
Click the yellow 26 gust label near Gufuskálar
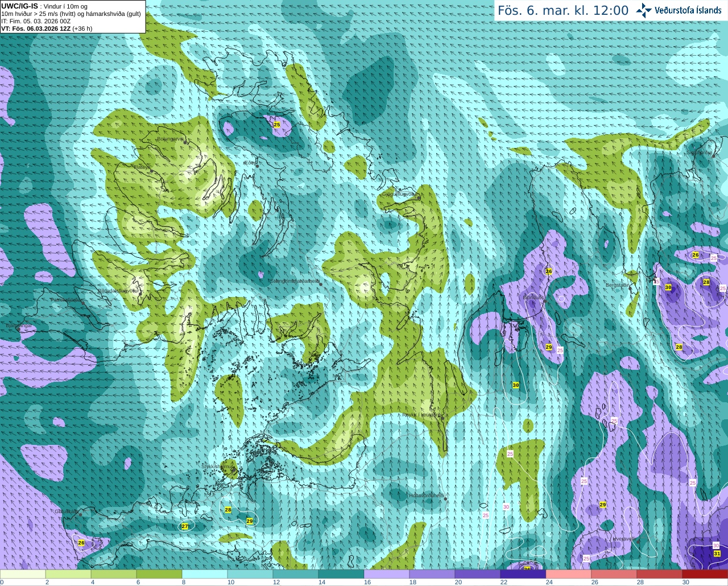click(x=81, y=543)
